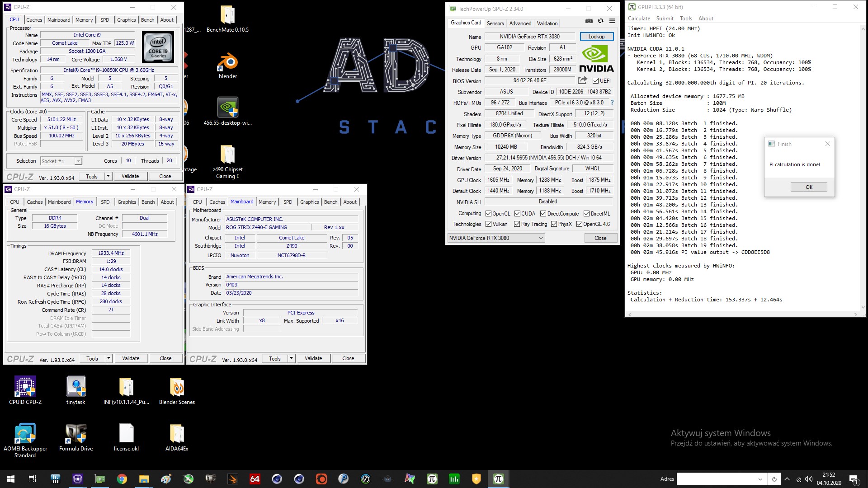Open the Submit menu in GPUPI
The image size is (868, 488).
pyautogui.click(x=665, y=19)
